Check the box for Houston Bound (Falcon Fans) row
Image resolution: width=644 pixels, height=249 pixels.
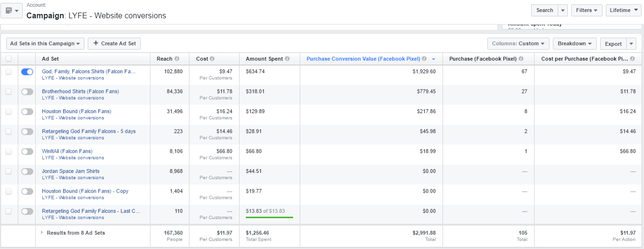click(x=8, y=111)
